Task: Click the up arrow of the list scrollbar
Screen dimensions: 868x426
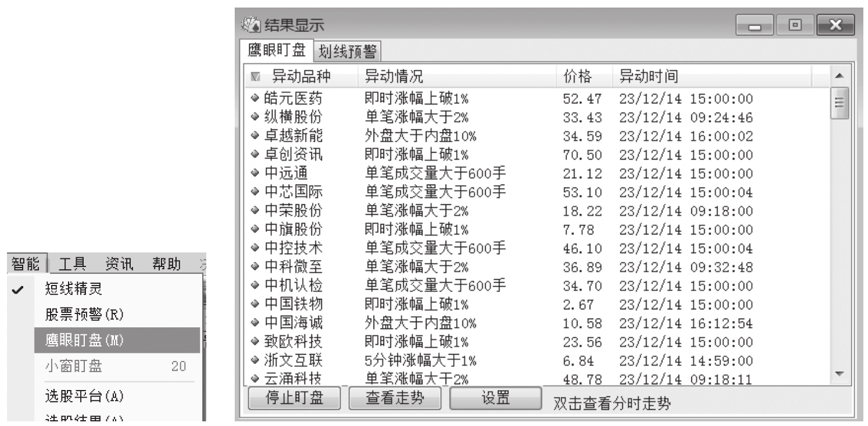Action: click(x=840, y=75)
